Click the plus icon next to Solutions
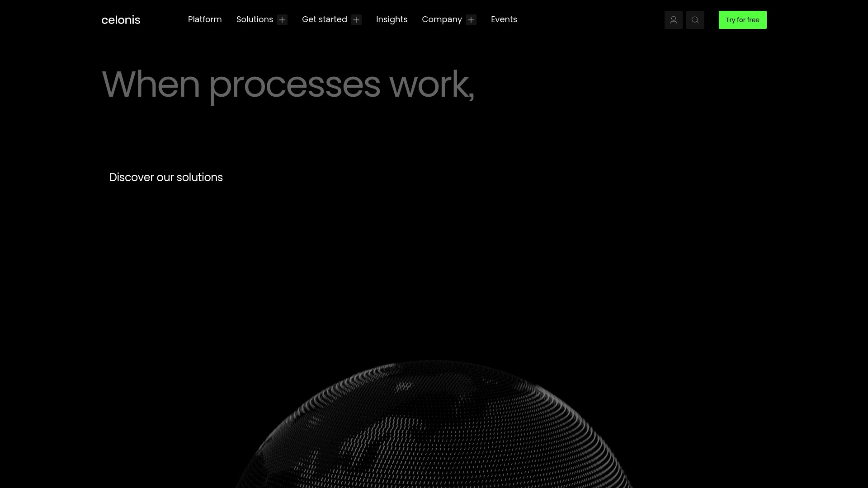This screenshot has height=488, width=868. point(282,19)
